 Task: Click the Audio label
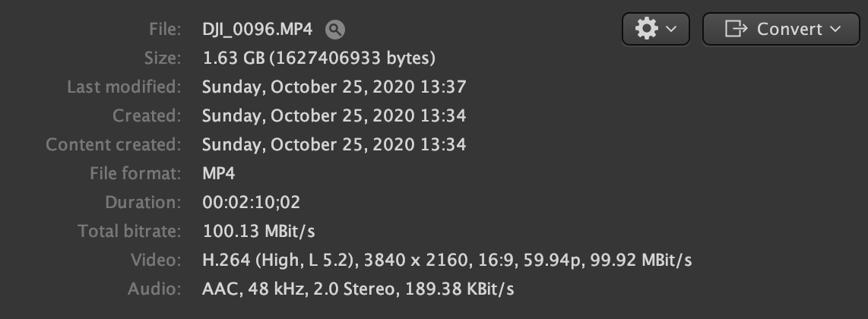155,289
